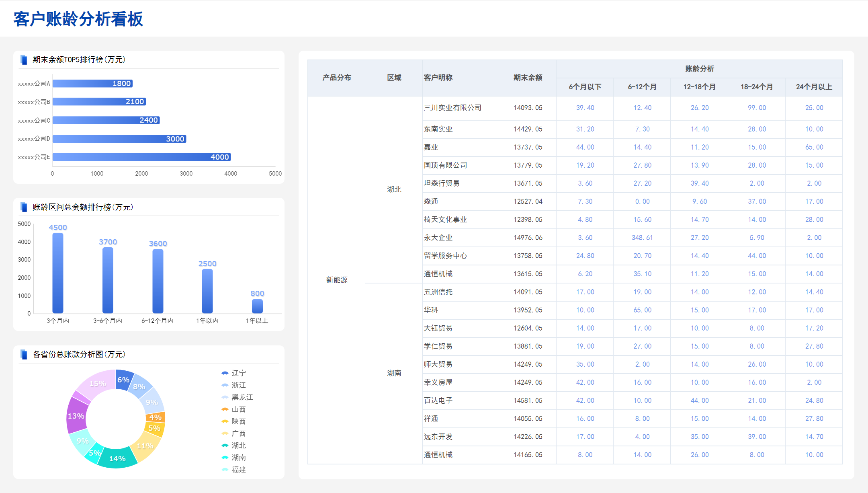Toggle the 湖南 legend entry
The height and width of the screenshot is (493, 868).
click(x=238, y=458)
